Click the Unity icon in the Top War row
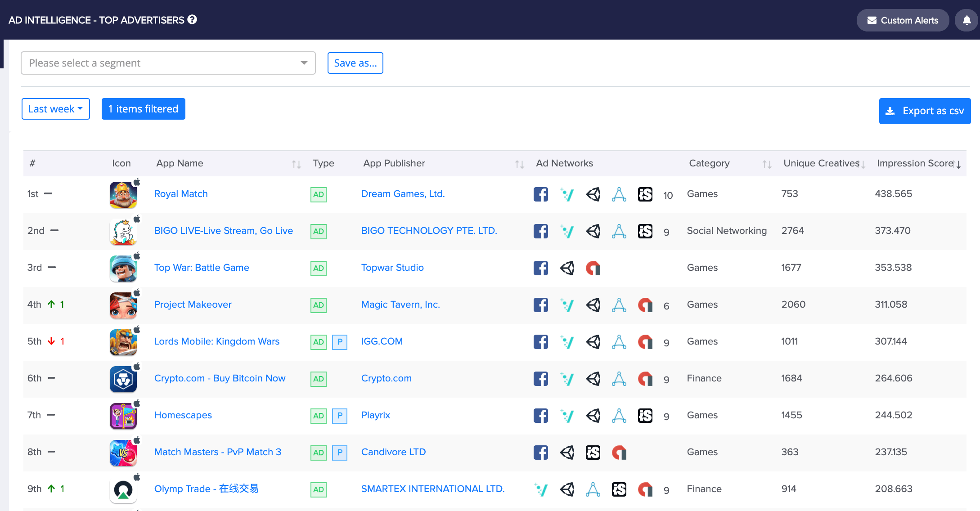 coord(567,268)
